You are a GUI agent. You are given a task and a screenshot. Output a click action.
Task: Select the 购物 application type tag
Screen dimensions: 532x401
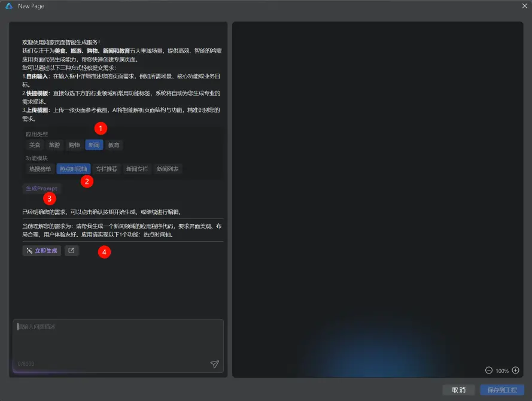[x=74, y=145]
